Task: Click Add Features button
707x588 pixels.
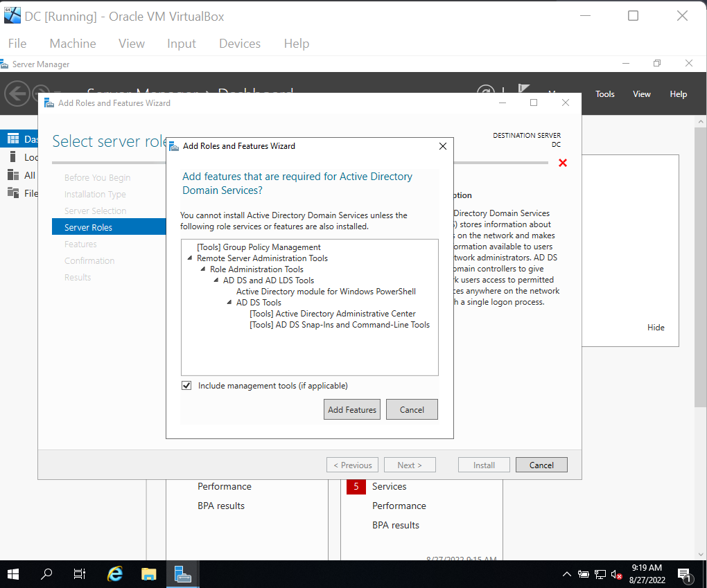Action: click(351, 409)
